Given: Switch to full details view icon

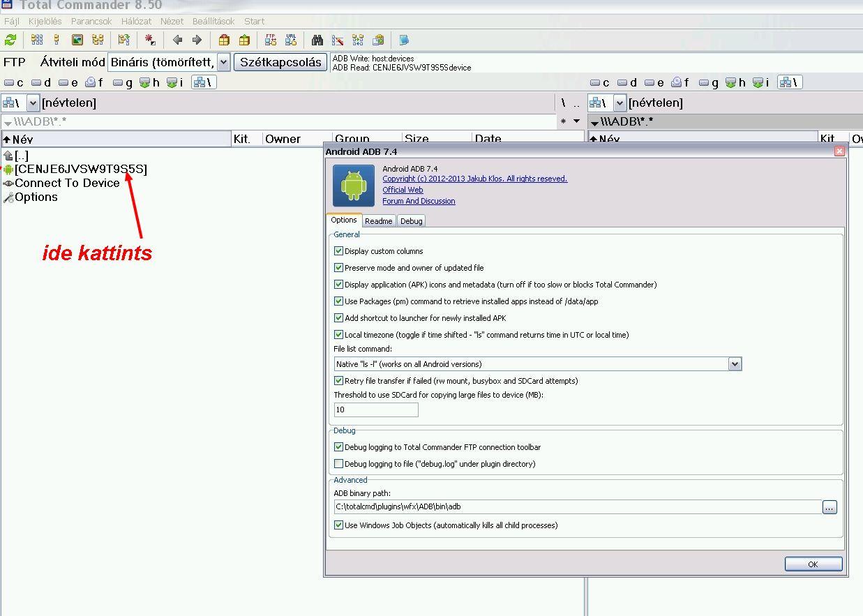Looking at the screenshot, I should tap(57, 40).
